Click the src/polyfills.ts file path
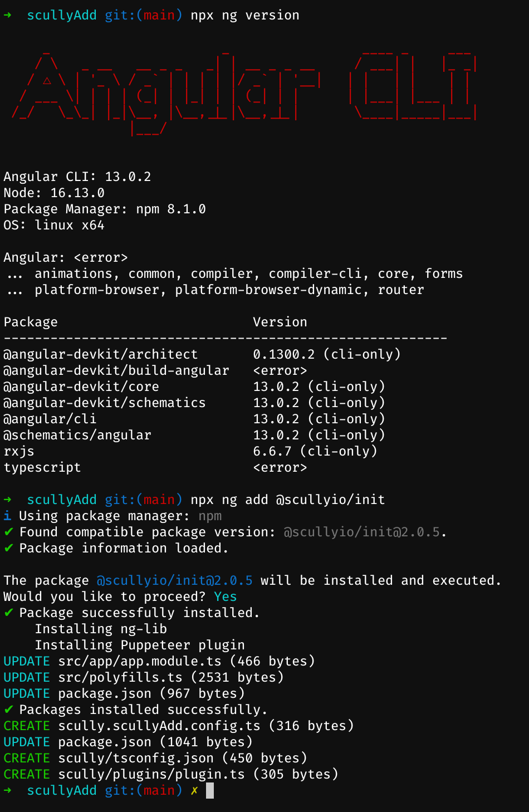Screen dimensions: 529x812 pos(120,677)
